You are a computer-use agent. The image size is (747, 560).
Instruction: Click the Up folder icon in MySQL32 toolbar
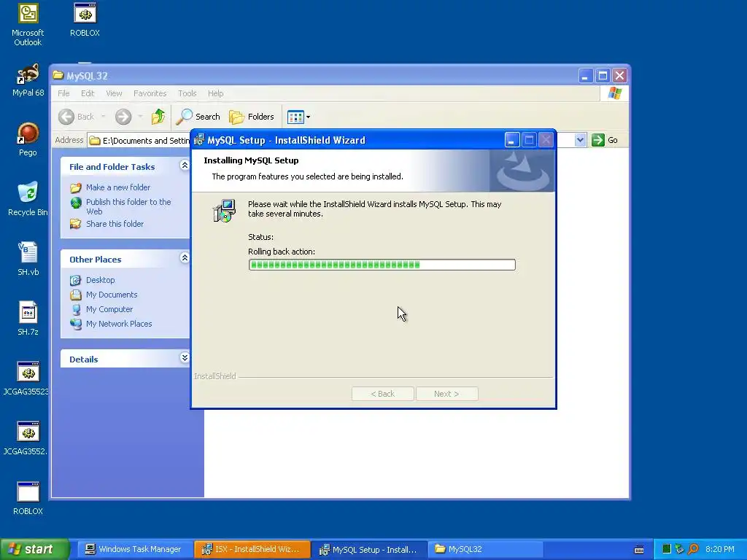pyautogui.click(x=158, y=117)
